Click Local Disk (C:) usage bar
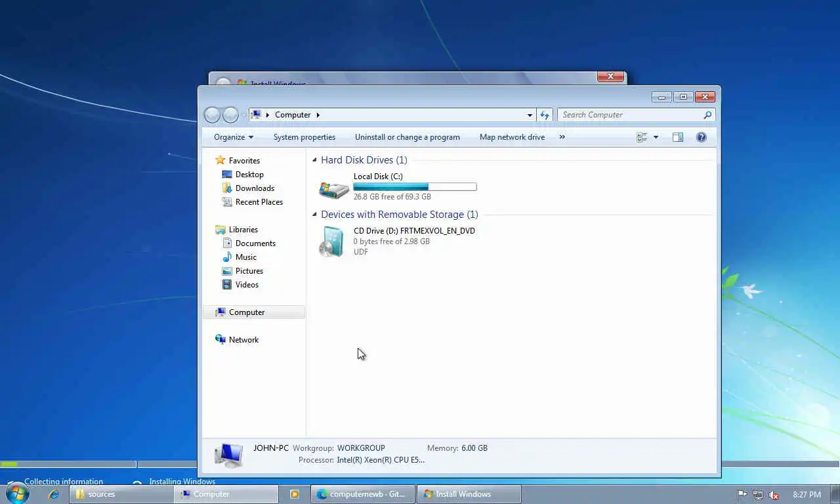840x504 pixels. (415, 187)
